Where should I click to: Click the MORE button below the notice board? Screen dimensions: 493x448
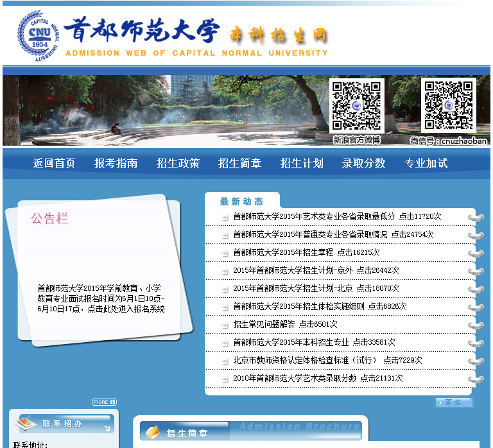104,402
